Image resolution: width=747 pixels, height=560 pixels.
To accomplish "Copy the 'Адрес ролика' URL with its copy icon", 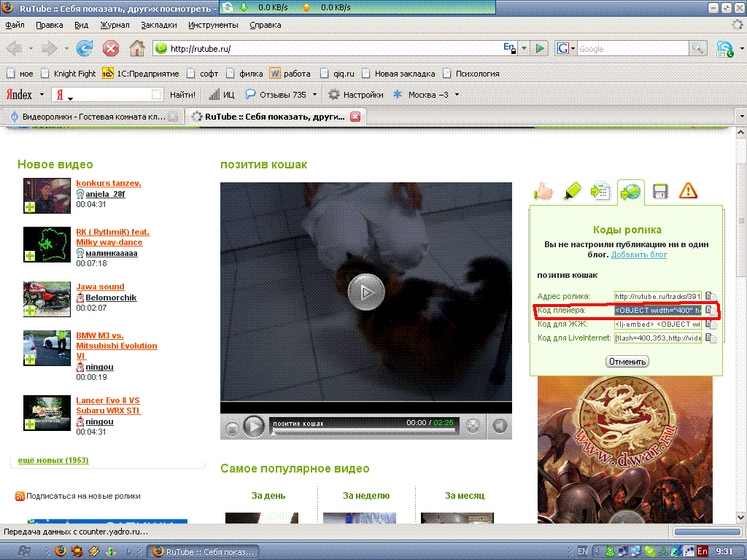I will click(x=711, y=296).
